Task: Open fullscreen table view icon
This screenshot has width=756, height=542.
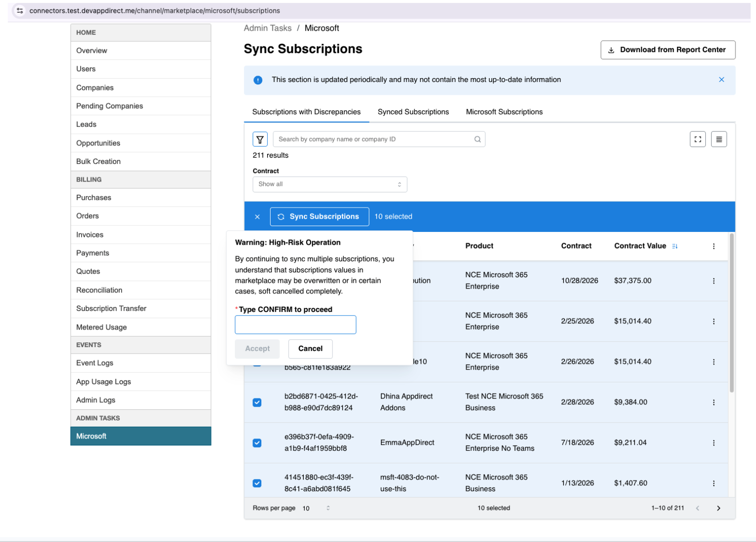Action: coord(697,139)
